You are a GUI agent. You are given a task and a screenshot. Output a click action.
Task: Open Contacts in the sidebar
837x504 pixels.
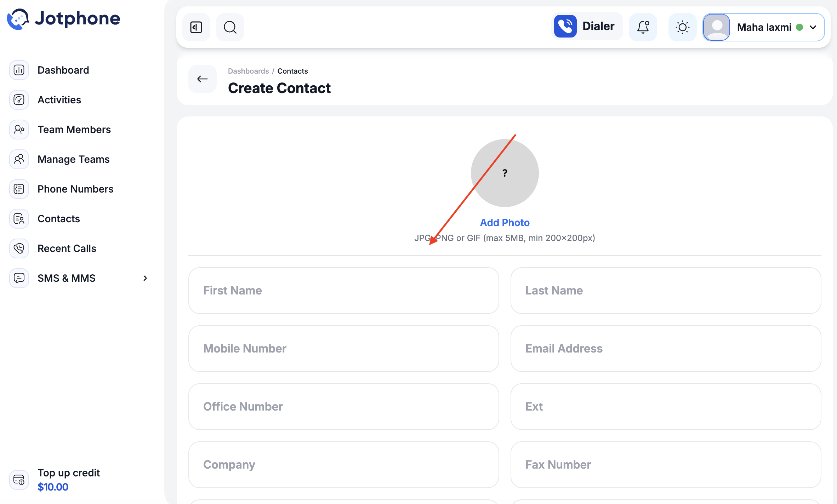coord(59,219)
